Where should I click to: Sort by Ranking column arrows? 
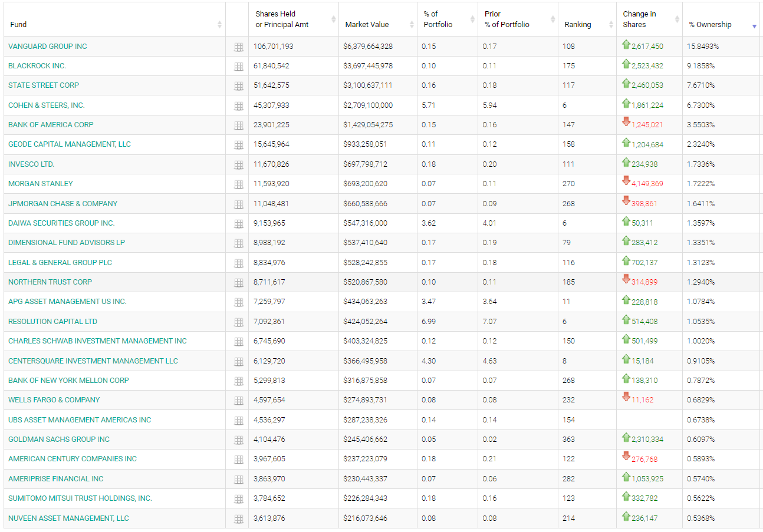click(x=611, y=25)
